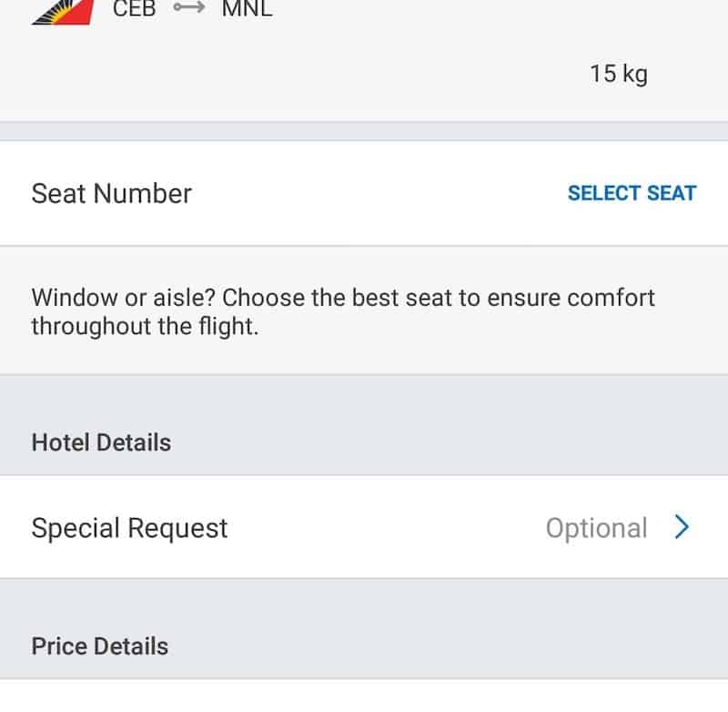
Task: Click the gray divider above Seat Number
Action: coord(364,131)
